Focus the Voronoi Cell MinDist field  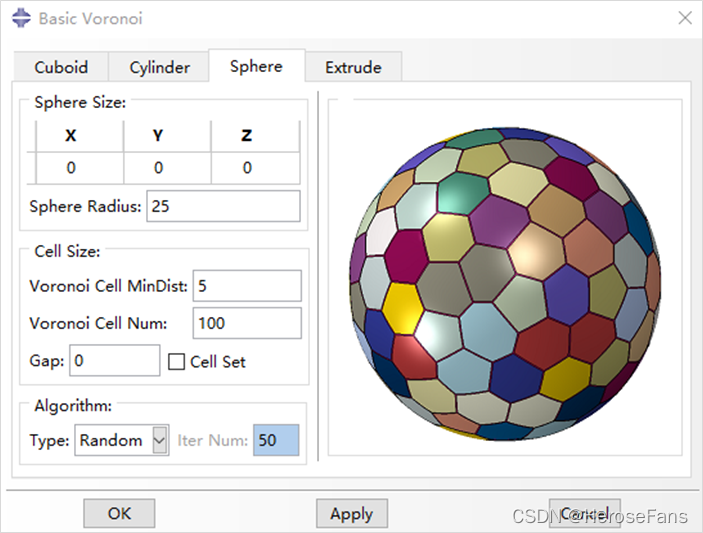tap(247, 286)
